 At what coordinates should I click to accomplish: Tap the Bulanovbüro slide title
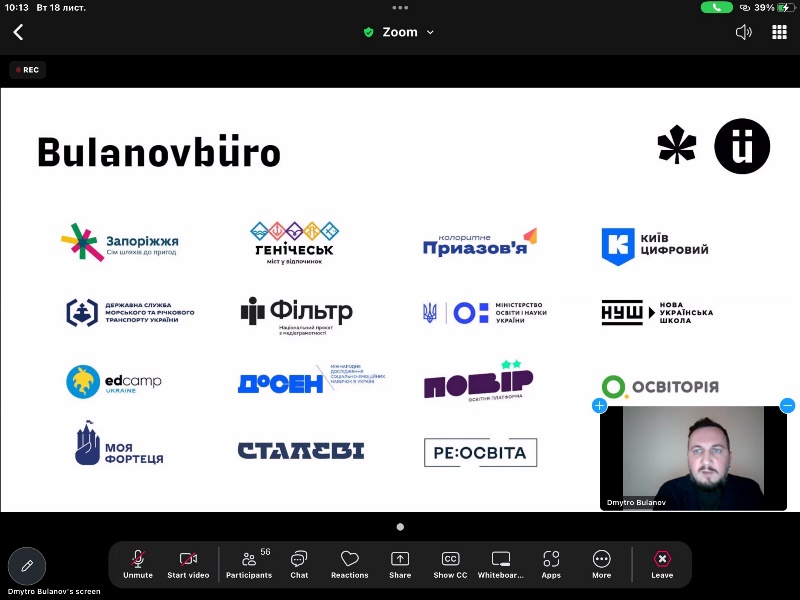[x=159, y=152]
